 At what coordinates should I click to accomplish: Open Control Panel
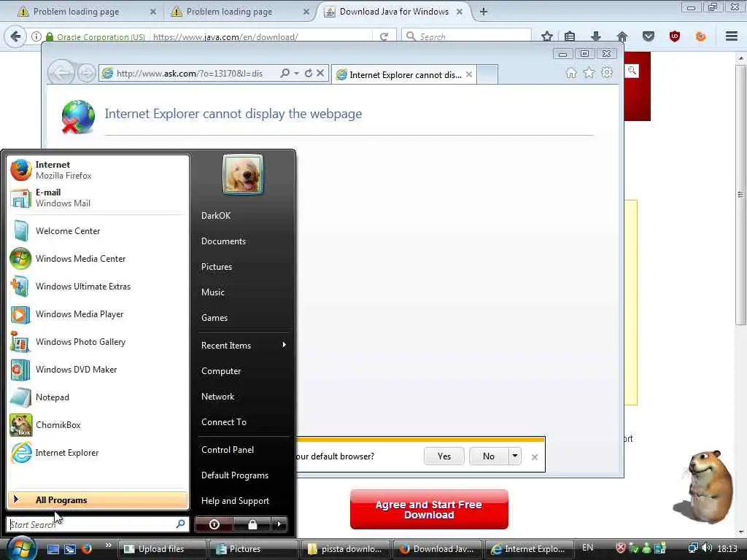[228, 449]
